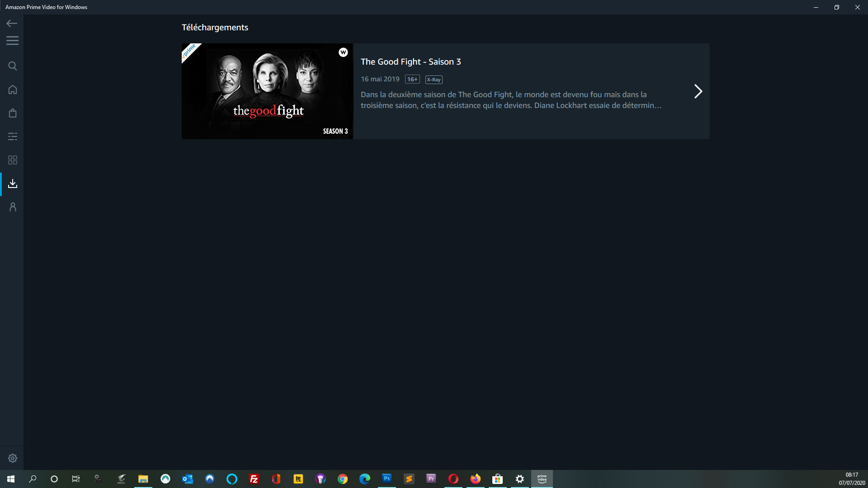Restore down the Prime Video window
This screenshot has width=868, height=488.
837,7
